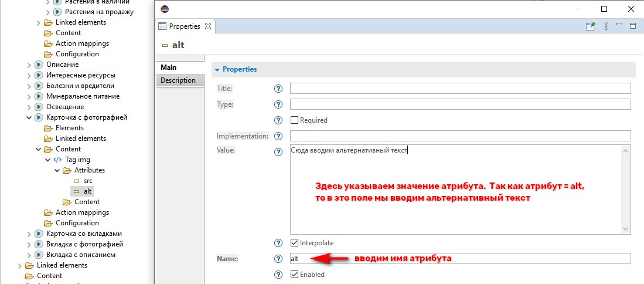Click the Tag img code icon
The height and width of the screenshot is (284, 644).
58,160
